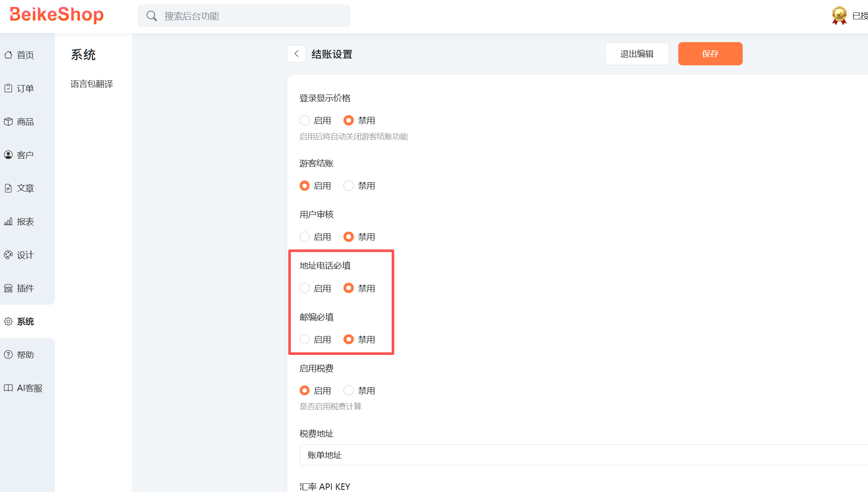Open 客户 customers person icon
The height and width of the screenshot is (492, 868).
[x=8, y=155]
